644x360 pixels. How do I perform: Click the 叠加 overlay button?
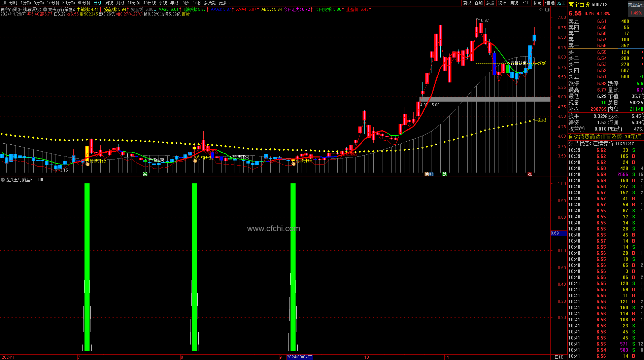coord(479,3)
